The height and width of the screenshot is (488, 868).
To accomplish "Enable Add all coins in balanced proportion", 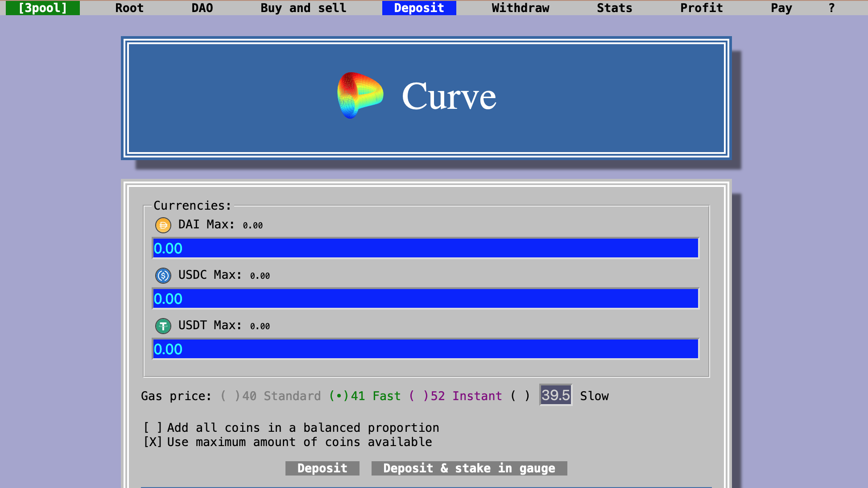I will 153,428.
